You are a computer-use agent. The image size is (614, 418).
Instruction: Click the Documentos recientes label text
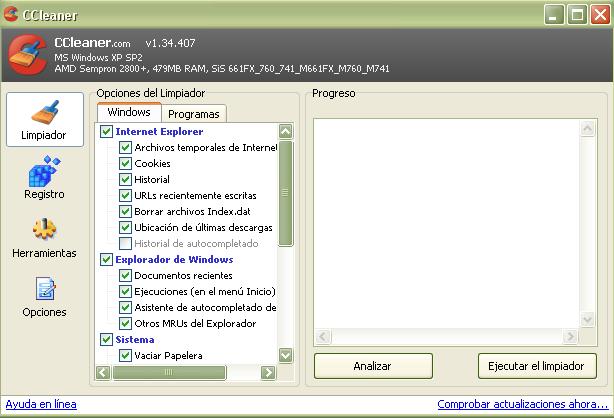pyautogui.click(x=183, y=275)
